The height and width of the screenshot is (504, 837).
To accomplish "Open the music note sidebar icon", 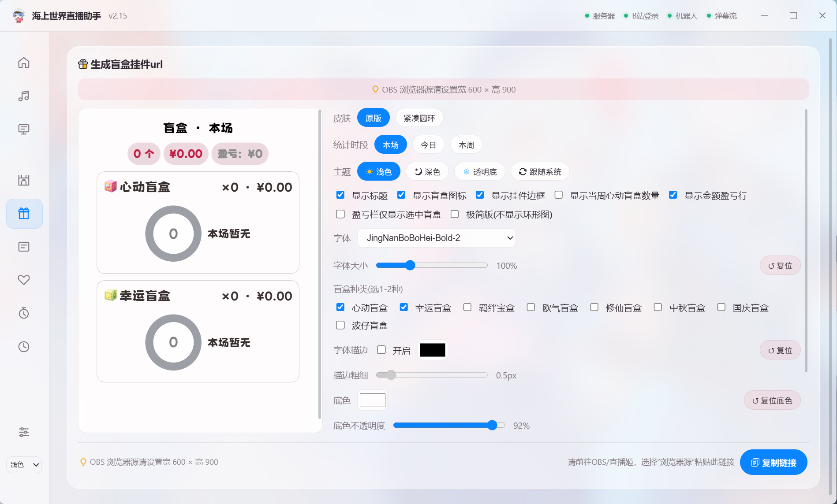I will [24, 96].
